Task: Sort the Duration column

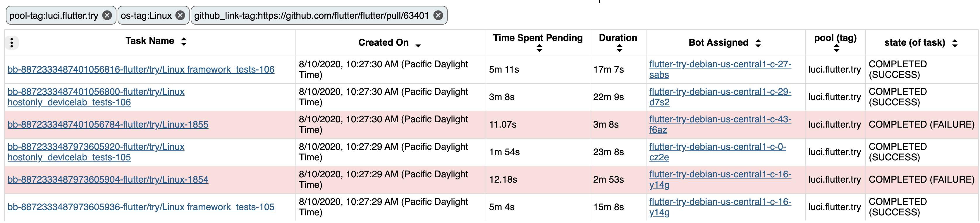Action: 619,48
